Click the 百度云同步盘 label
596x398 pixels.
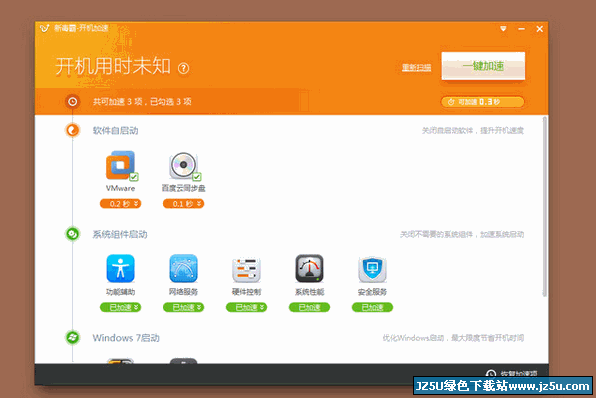pos(183,188)
